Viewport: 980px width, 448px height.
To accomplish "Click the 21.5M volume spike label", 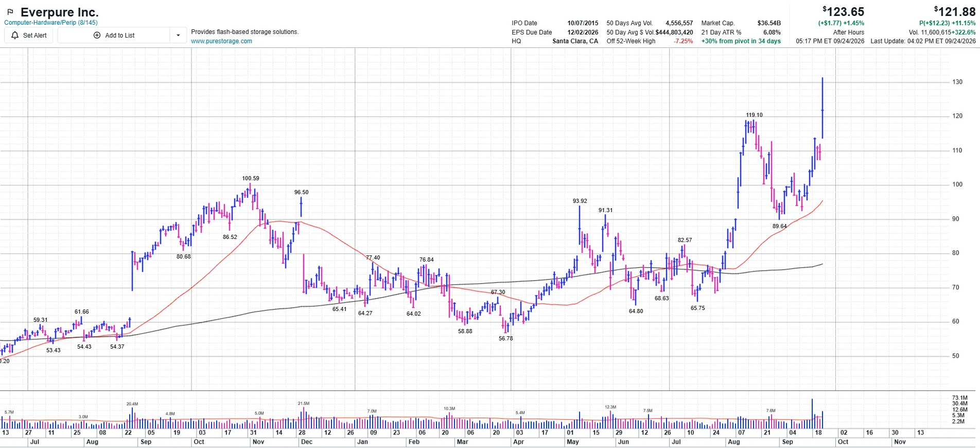I will (x=304, y=404).
